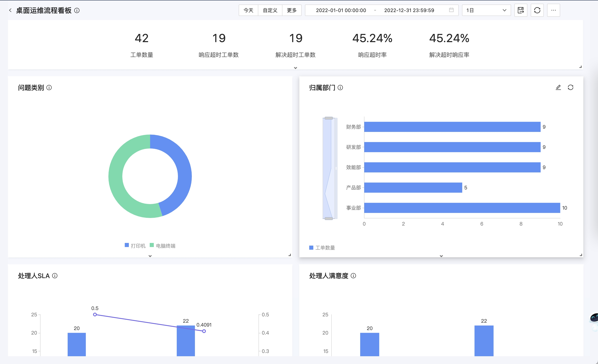Expand chevron below the summary metrics panel
598x364 pixels.
click(295, 68)
